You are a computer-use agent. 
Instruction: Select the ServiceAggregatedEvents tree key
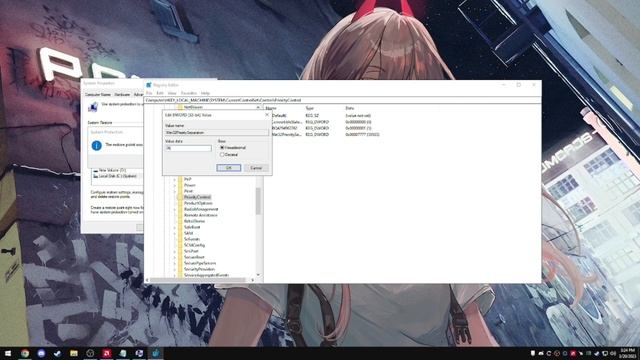click(206, 275)
